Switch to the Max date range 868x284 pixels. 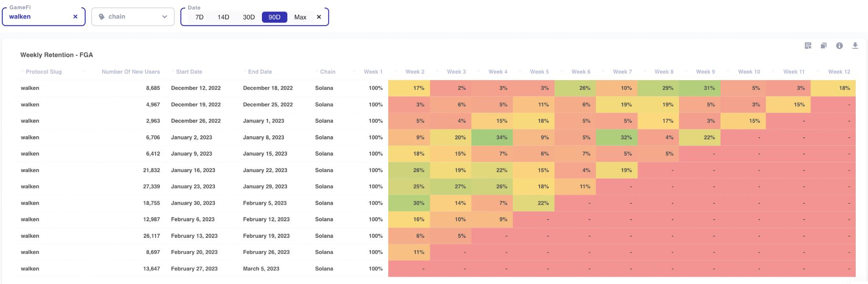300,17
